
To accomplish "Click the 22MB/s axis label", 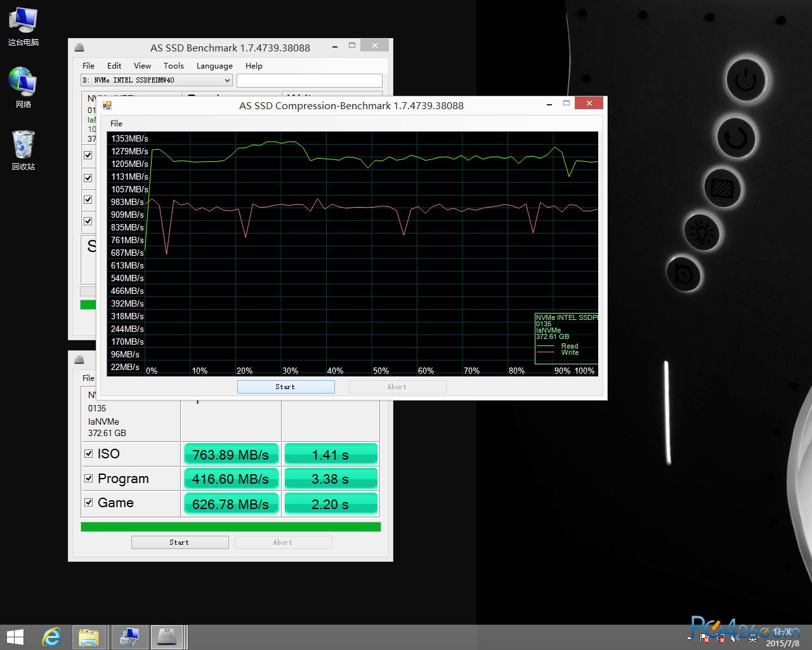I will point(125,367).
